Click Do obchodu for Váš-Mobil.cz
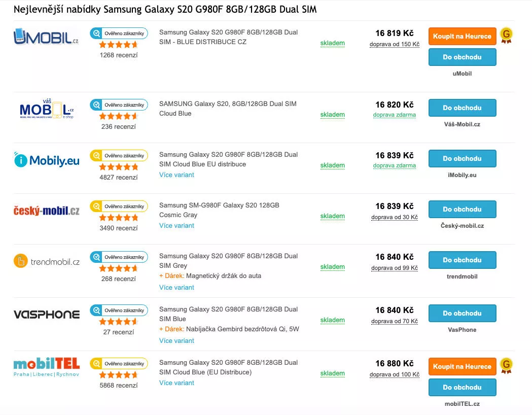Screen dimensions: 532x415 462,108
